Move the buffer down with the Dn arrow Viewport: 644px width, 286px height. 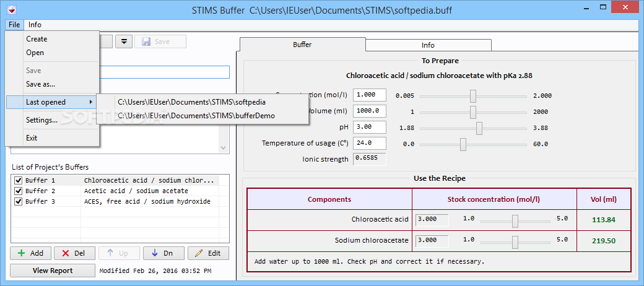coord(163,253)
